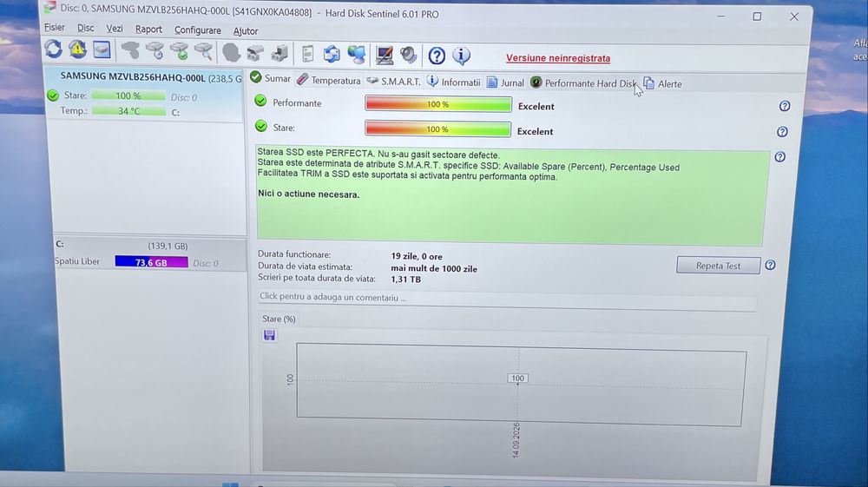
Task: Click the 73,6 GB free space bar
Action: click(x=151, y=262)
